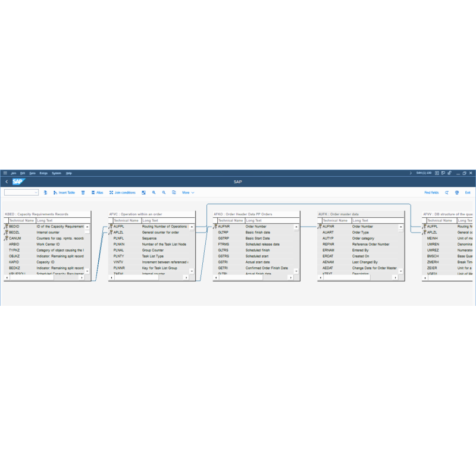This screenshot has width=476, height=476.
Task: Open the System menu
Action: pyautogui.click(x=57, y=173)
